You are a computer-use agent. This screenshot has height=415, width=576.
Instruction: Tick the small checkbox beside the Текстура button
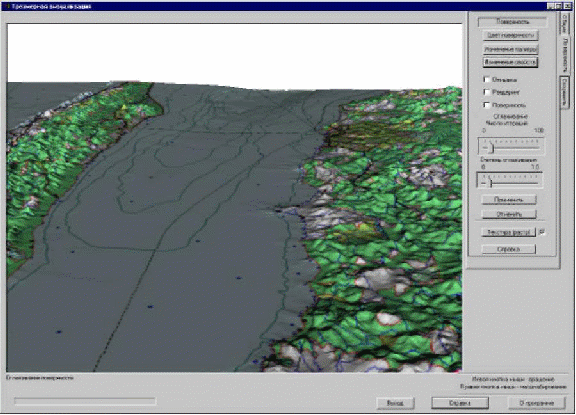(542, 232)
